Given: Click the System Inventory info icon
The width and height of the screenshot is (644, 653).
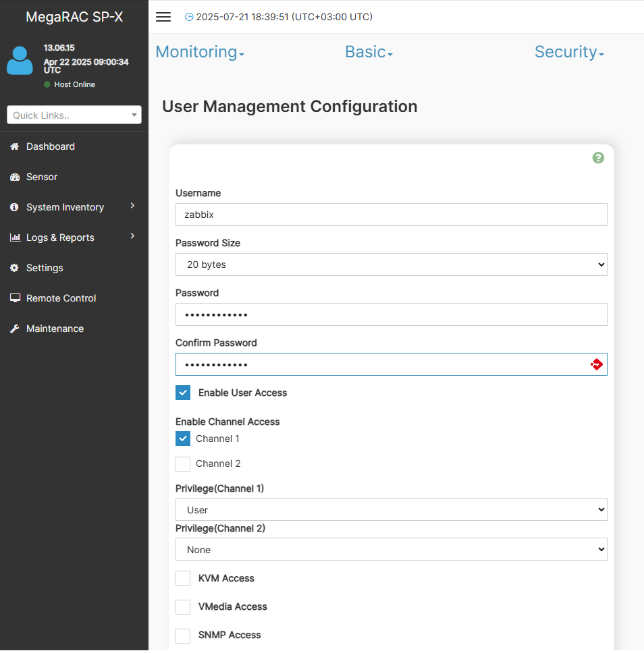Looking at the screenshot, I should pos(14,207).
